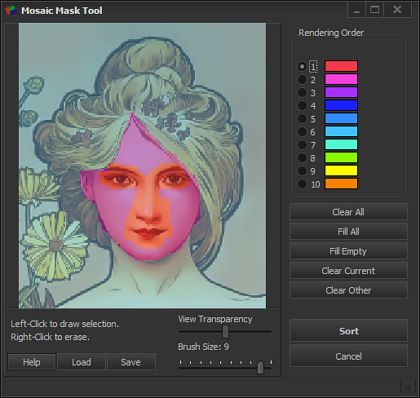This screenshot has width=420, height=398.
Task: Click the medium blue swatch for mask 5
Action: (341, 118)
